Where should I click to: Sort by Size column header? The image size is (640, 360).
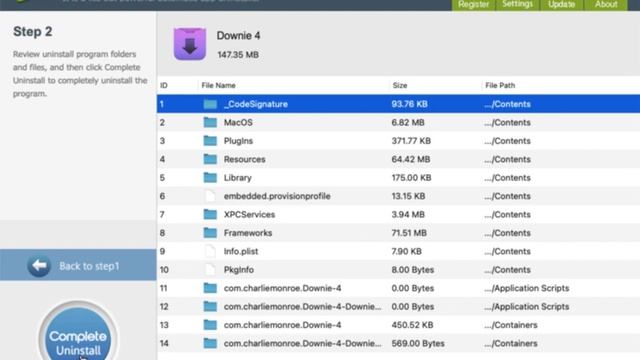[x=400, y=85]
